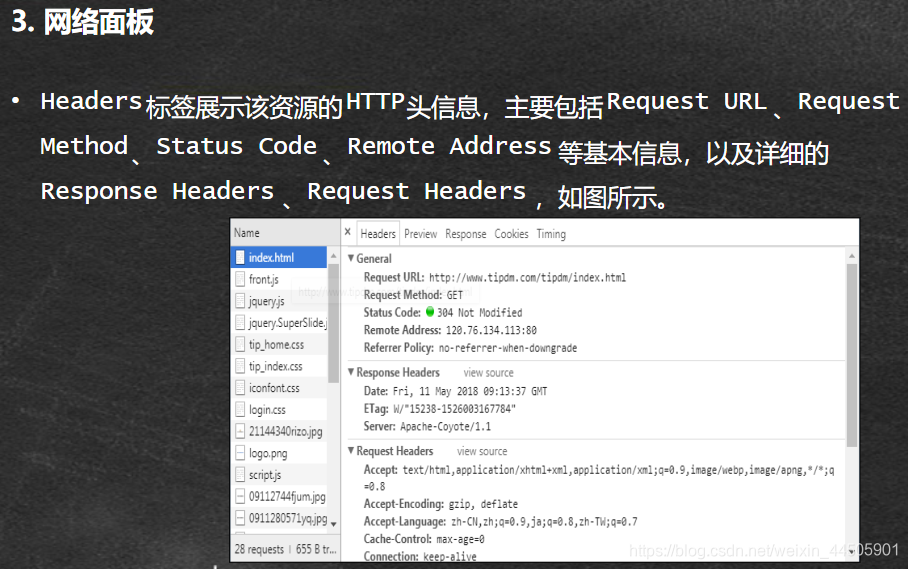
Task: Click the iconfont.css file icon
Action: (240, 388)
